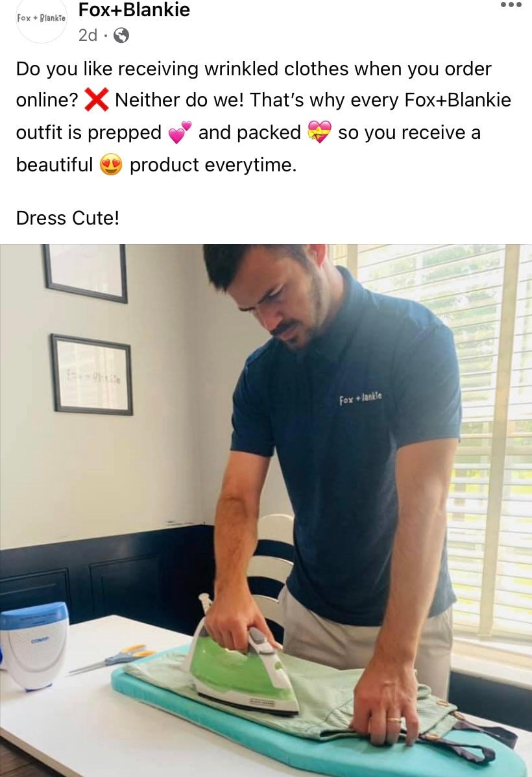Click the globe public audience icon
Viewport: 532px width, 777px height.
121,35
